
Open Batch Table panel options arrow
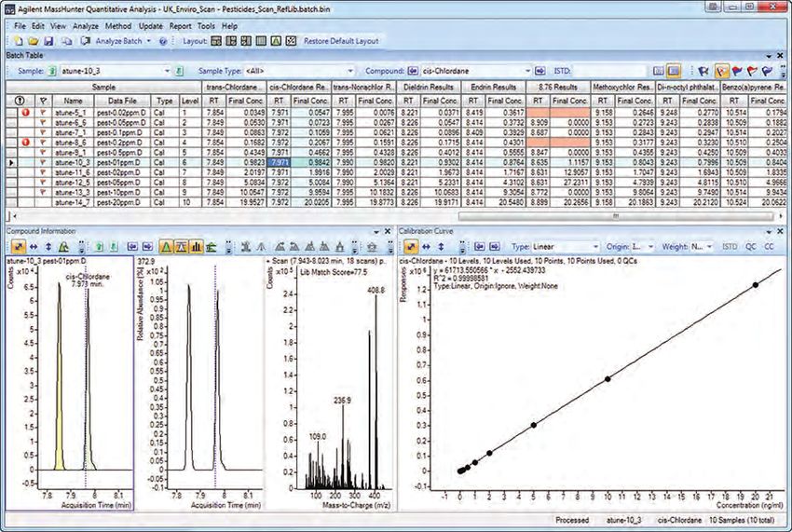click(x=769, y=56)
